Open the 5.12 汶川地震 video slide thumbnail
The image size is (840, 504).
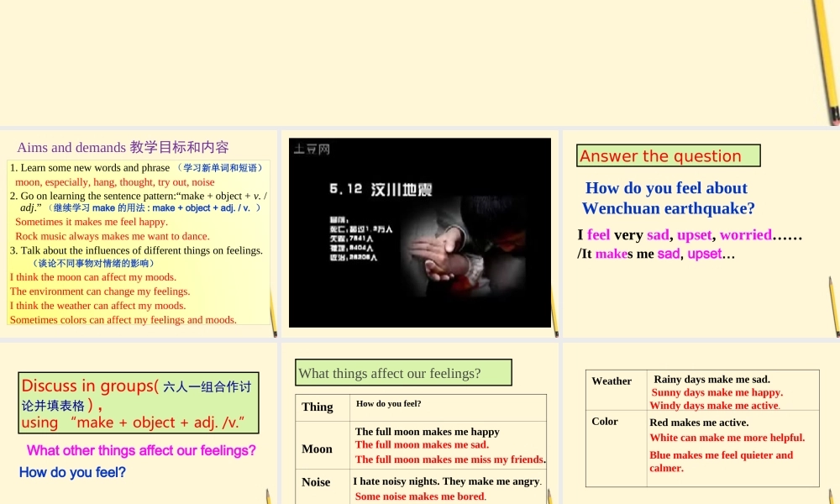tap(419, 233)
